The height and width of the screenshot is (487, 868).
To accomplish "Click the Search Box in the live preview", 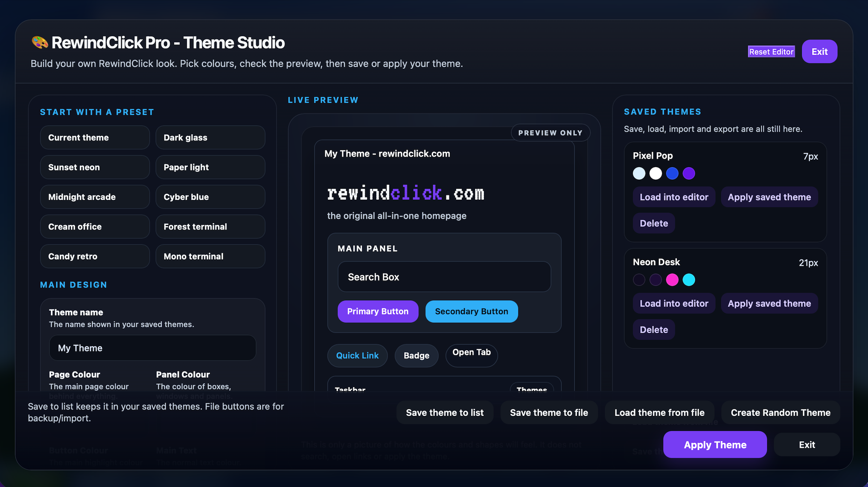I will [x=444, y=277].
